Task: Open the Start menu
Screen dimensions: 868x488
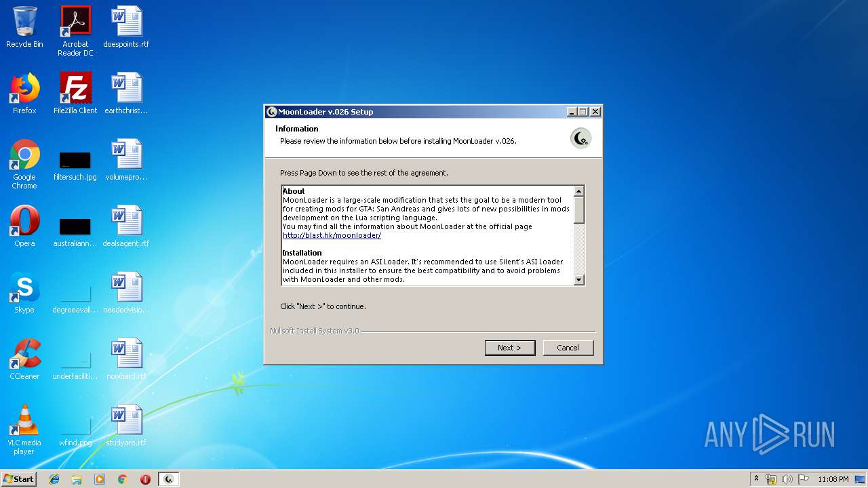Action: [18, 479]
